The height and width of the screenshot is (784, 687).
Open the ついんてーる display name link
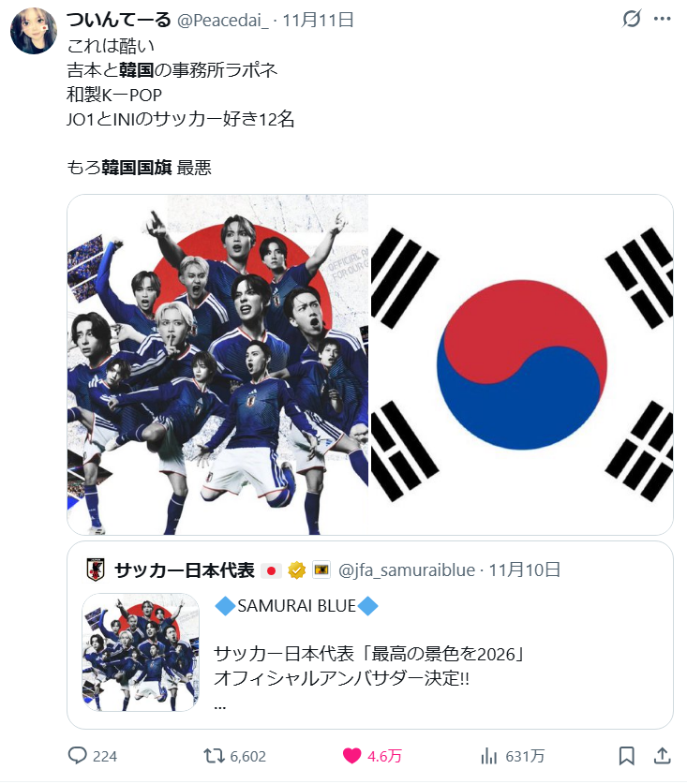(119, 20)
